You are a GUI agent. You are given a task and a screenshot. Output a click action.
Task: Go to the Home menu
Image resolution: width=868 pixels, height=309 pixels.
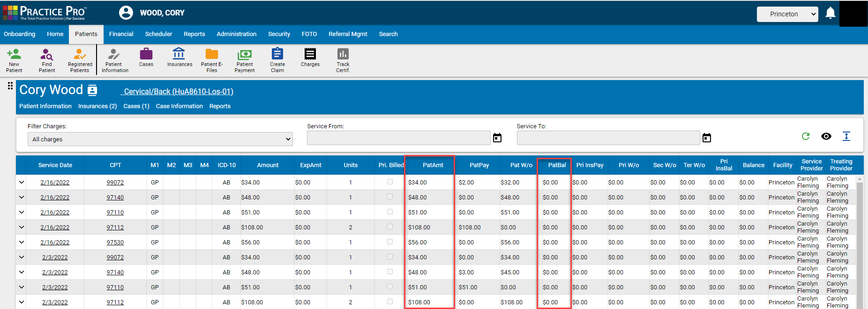tap(55, 34)
